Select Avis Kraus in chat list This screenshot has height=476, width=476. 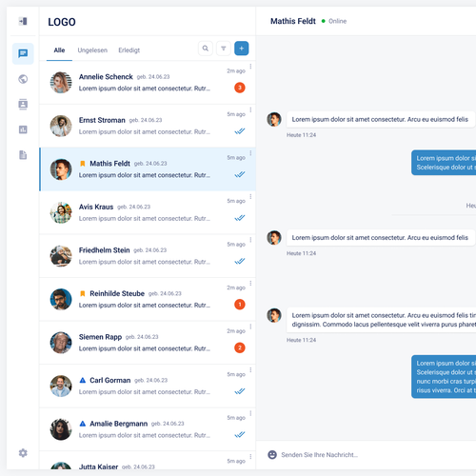[148, 212]
